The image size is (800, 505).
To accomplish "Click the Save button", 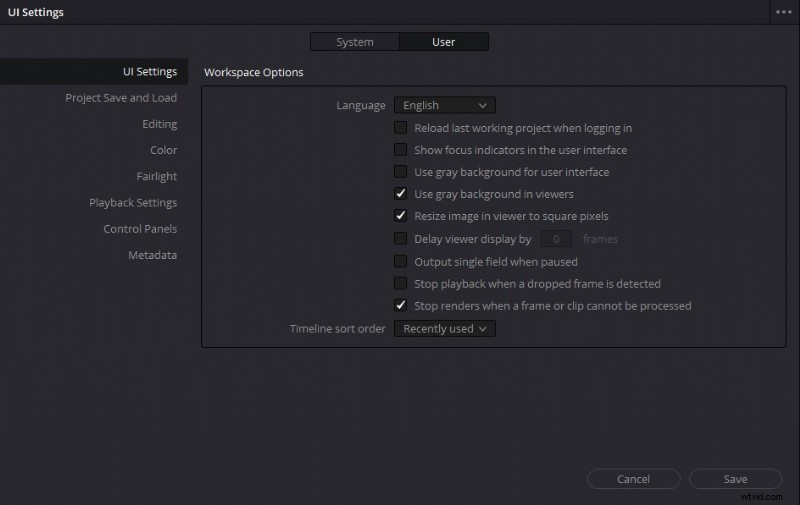I will coord(735,479).
